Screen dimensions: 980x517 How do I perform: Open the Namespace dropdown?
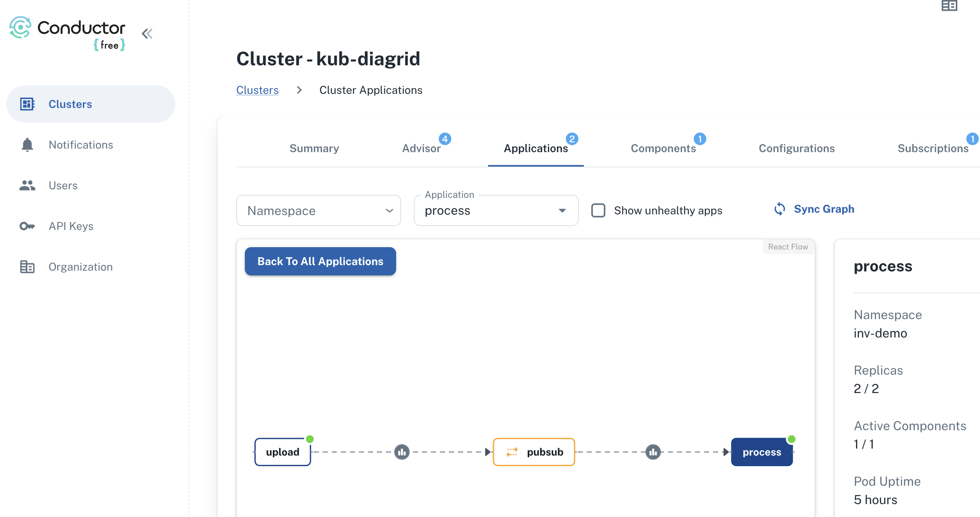[x=318, y=210]
